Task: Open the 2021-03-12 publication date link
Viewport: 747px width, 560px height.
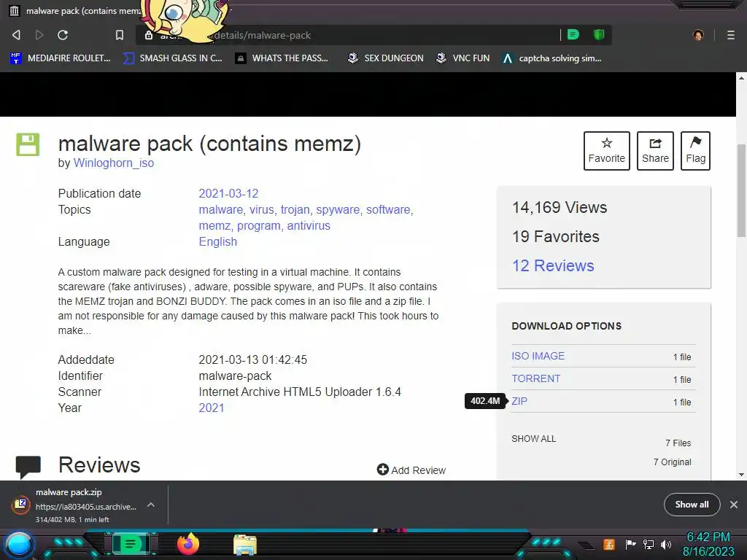Action: point(228,193)
